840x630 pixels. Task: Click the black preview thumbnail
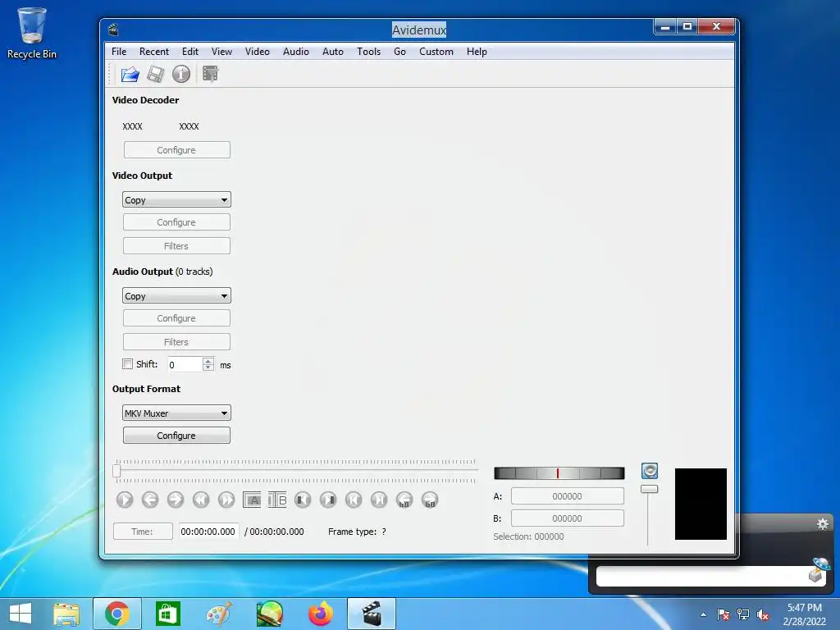point(701,504)
